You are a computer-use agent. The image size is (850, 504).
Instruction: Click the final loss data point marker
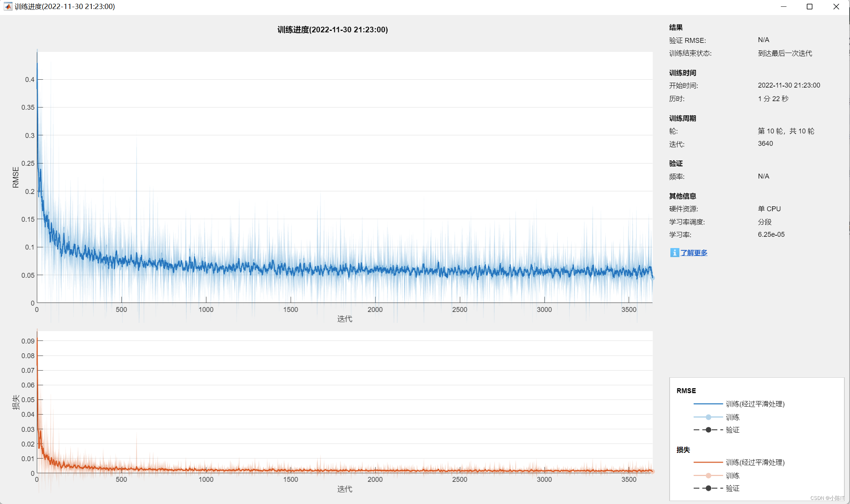(652, 471)
